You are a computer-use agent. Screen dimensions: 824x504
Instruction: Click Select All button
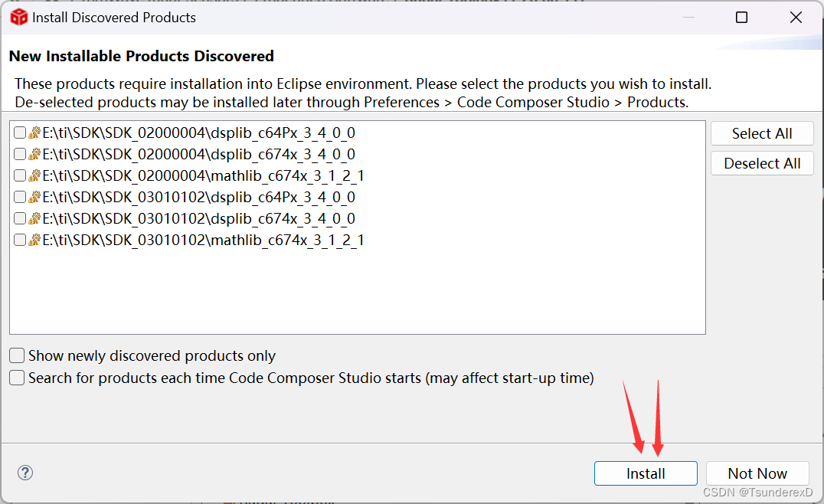762,133
